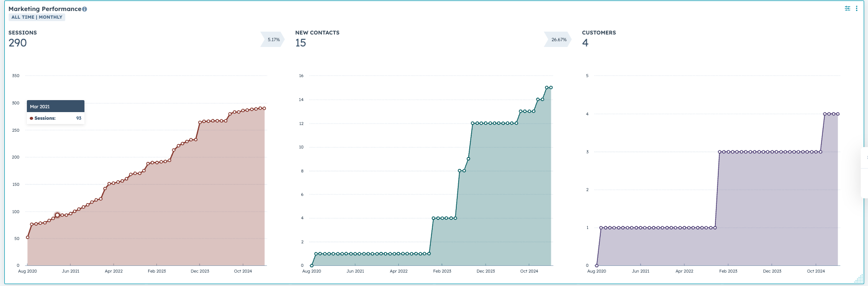Click the Sessions: 93 tooltip value
The height and width of the screenshot is (286, 868).
click(x=79, y=118)
